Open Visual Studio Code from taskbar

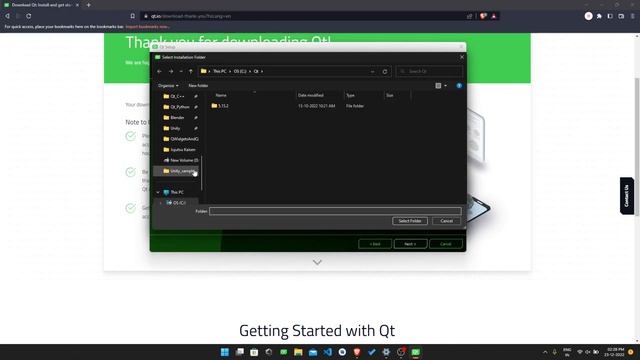click(x=327, y=352)
